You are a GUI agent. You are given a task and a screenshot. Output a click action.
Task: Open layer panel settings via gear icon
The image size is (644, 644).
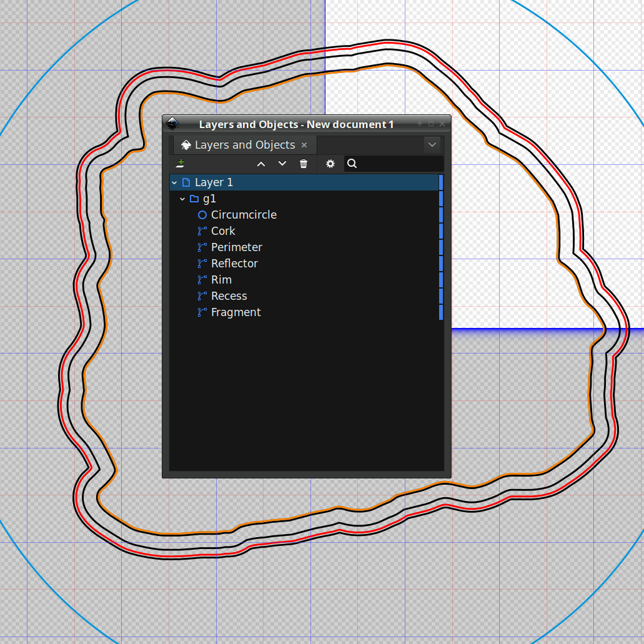(330, 164)
